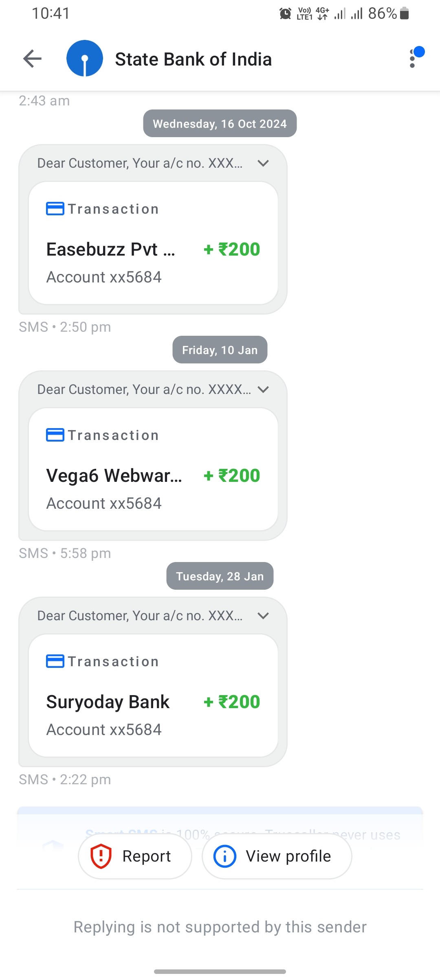Tap card icon in Vega6 transaction
Viewport: 440px width, 980px height.
(x=55, y=435)
